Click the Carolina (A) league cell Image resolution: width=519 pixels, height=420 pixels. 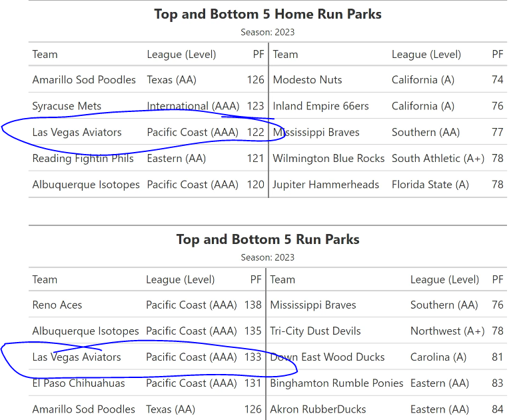click(x=438, y=357)
